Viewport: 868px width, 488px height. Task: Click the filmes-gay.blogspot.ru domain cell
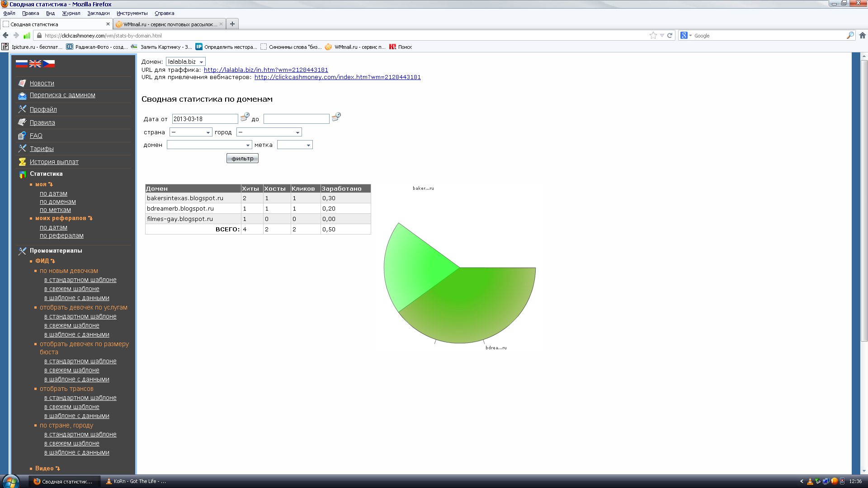coord(193,219)
